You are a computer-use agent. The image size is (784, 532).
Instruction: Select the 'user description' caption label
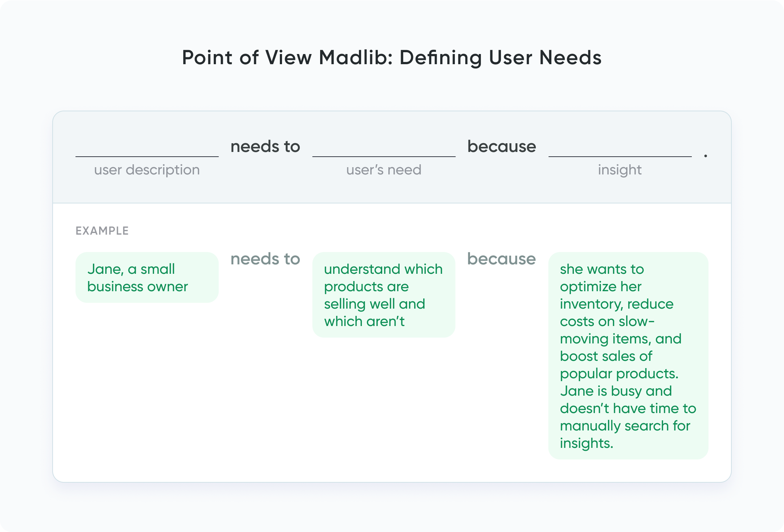click(x=147, y=170)
